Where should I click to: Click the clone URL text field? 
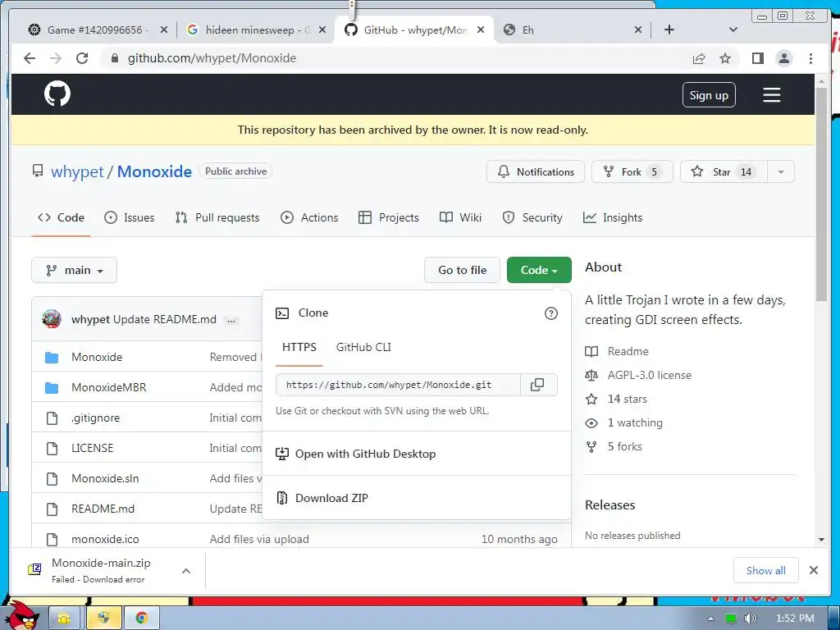398,385
